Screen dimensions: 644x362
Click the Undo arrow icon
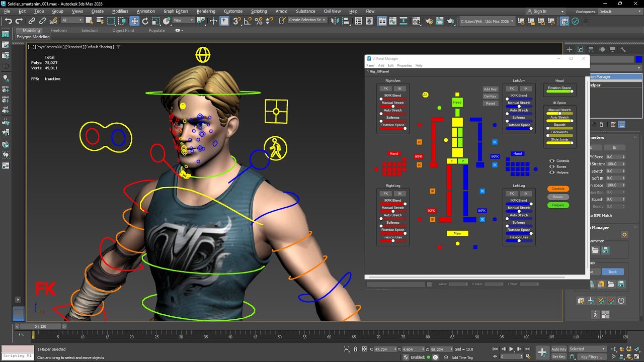pyautogui.click(x=9, y=21)
